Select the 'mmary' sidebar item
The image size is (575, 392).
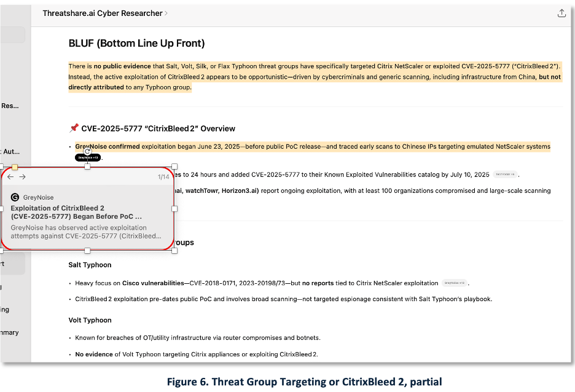coord(10,332)
